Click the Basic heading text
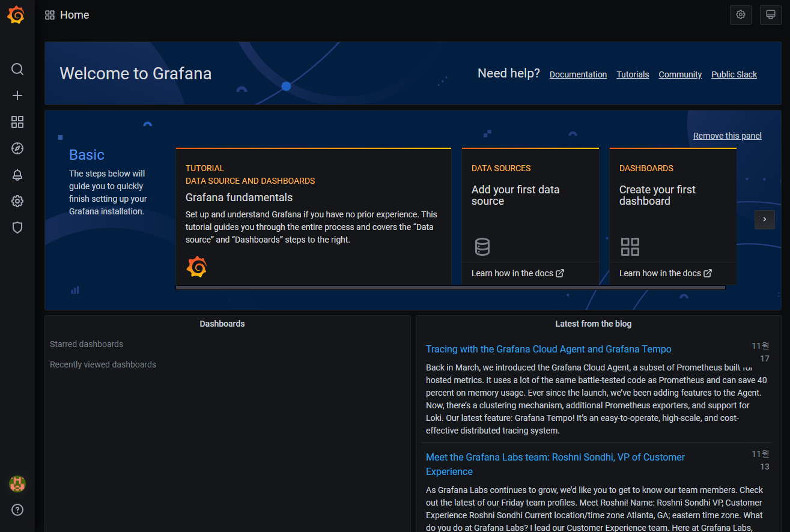Screen dimensions: 790x532 click(x=87, y=155)
